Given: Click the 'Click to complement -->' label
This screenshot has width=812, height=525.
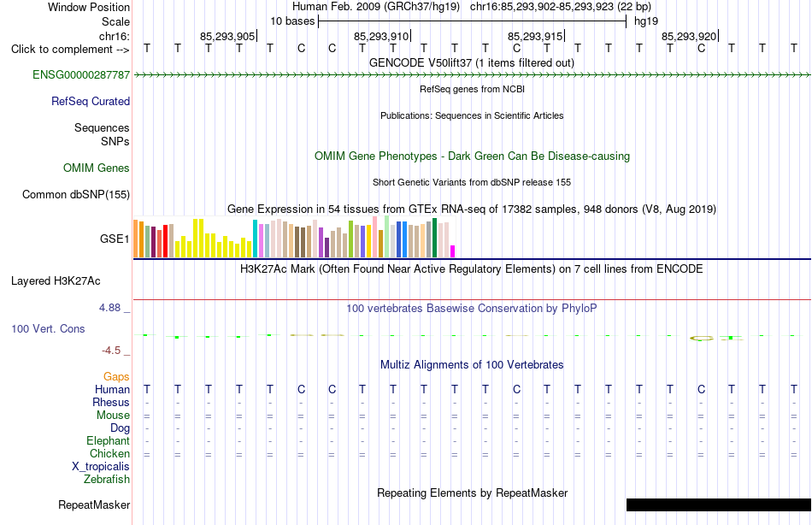Looking at the screenshot, I should (x=70, y=50).
